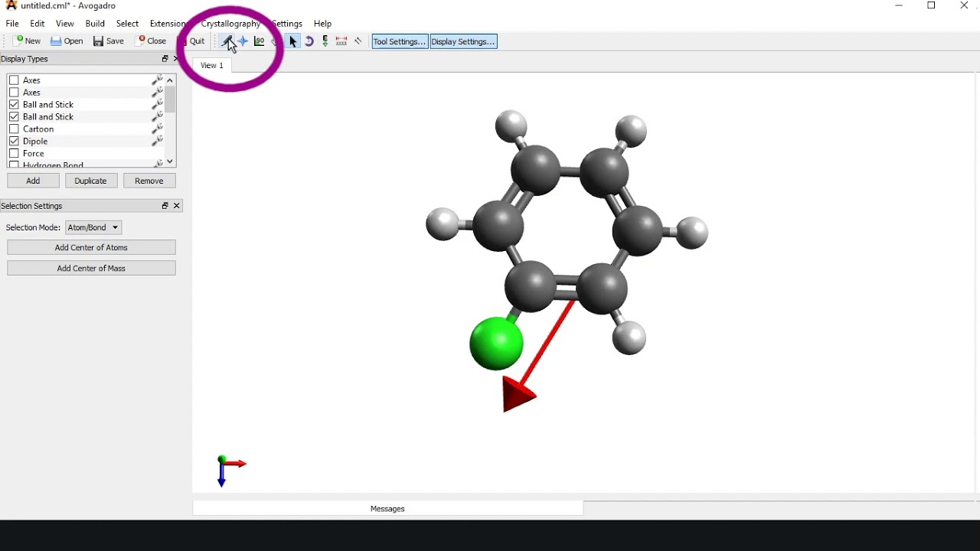Click Add Center of Mass
This screenshot has height=551, width=980.
tap(91, 268)
